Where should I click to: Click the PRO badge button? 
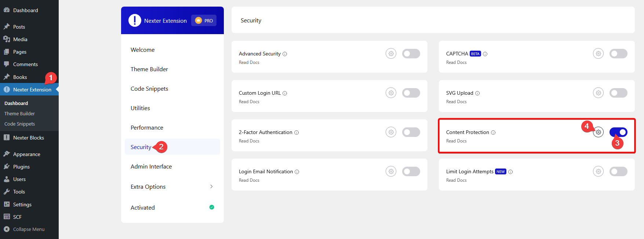pyautogui.click(x=204, y=21)
